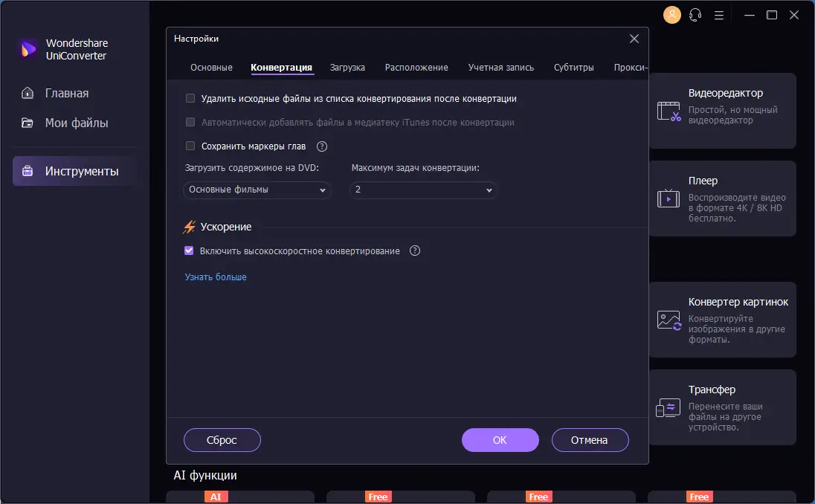
Task: Switch to the Загрузка tab
Action: pyautogui.click(x=347, y=67)
